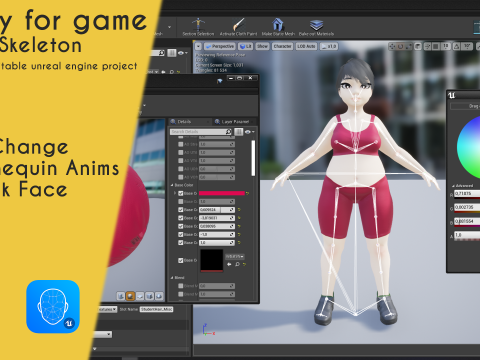The image size is (480, 360).
Task: Open the dropdown arrow left of Section Selection
Action: (x=169, y=27)
